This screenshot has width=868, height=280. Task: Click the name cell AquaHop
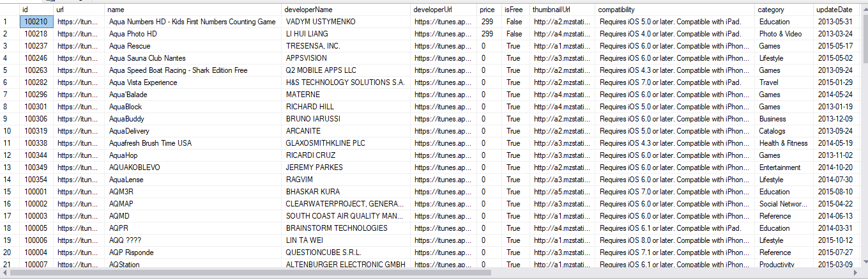(194, 155)
